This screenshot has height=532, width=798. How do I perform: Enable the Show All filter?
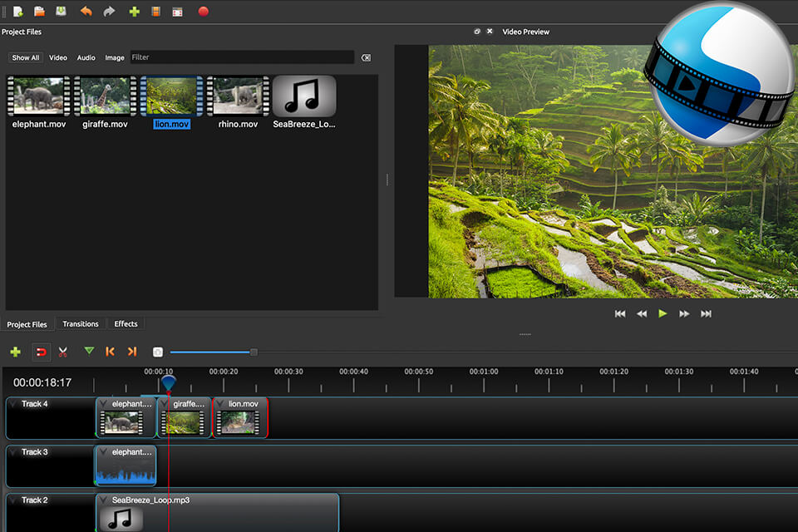click(x=25, y=57)
